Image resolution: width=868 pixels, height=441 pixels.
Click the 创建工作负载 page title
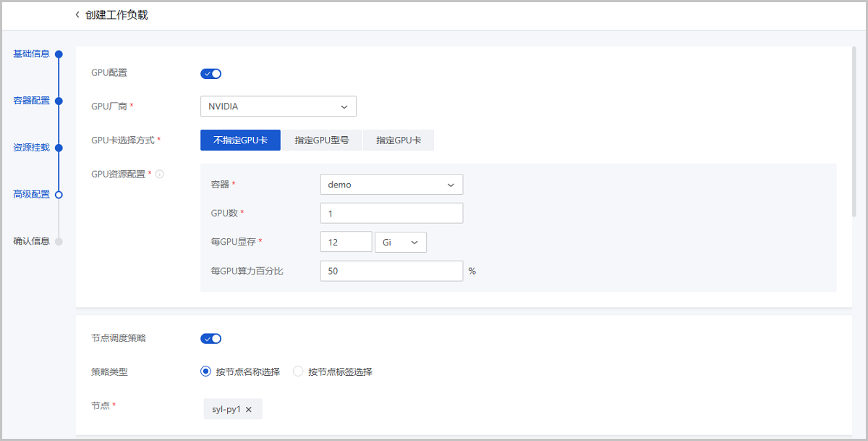coord(116,14)
